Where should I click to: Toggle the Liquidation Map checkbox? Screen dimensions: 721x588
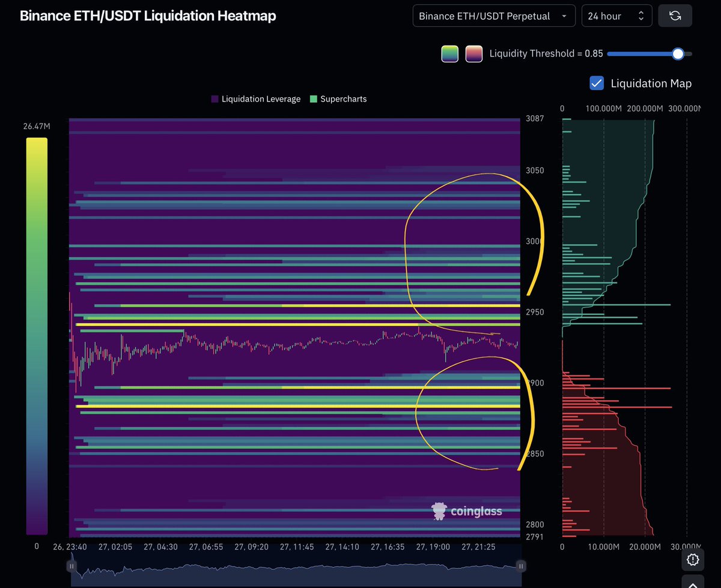(597, 83)
